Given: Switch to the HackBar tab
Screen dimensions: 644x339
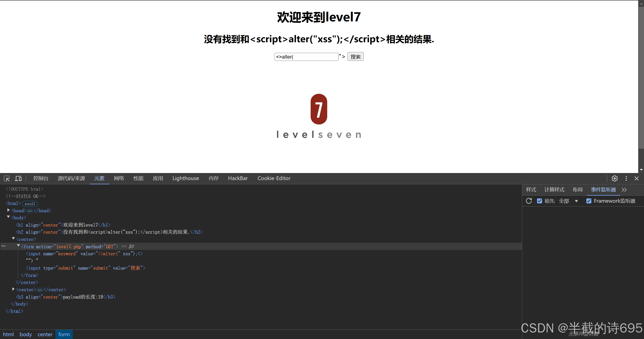Looking at the screenshot, I should [x=238, y=178].
